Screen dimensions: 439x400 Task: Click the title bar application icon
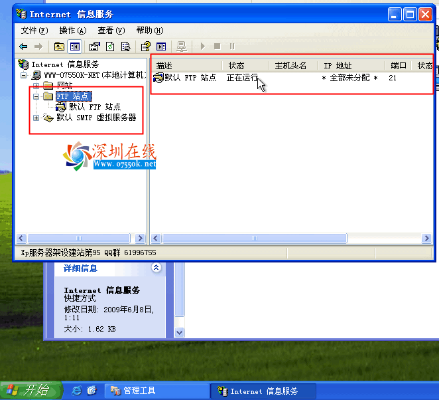[21, 14]
